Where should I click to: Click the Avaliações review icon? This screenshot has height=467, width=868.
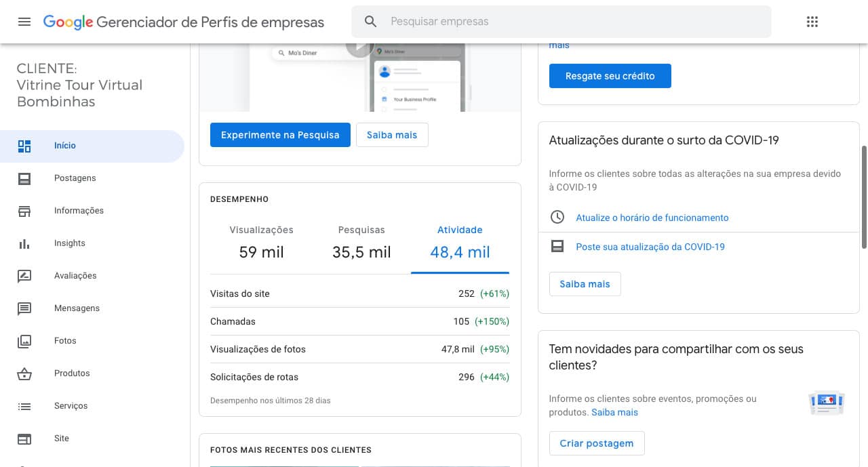point(24,276)
